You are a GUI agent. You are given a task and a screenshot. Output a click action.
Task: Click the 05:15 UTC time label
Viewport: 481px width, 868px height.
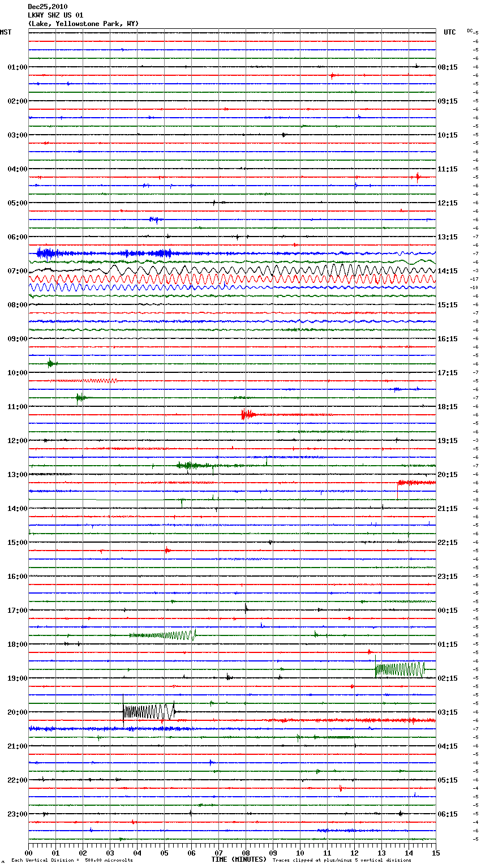[448, 780]
